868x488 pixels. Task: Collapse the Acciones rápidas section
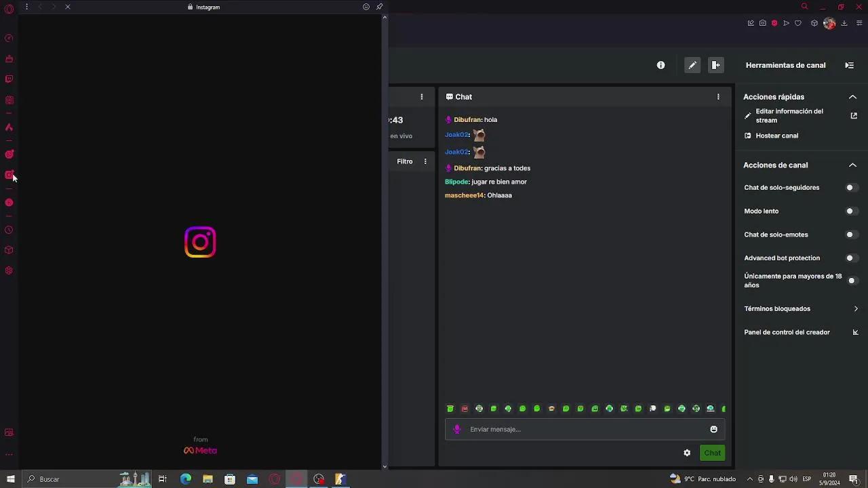(x=852, y=97)
